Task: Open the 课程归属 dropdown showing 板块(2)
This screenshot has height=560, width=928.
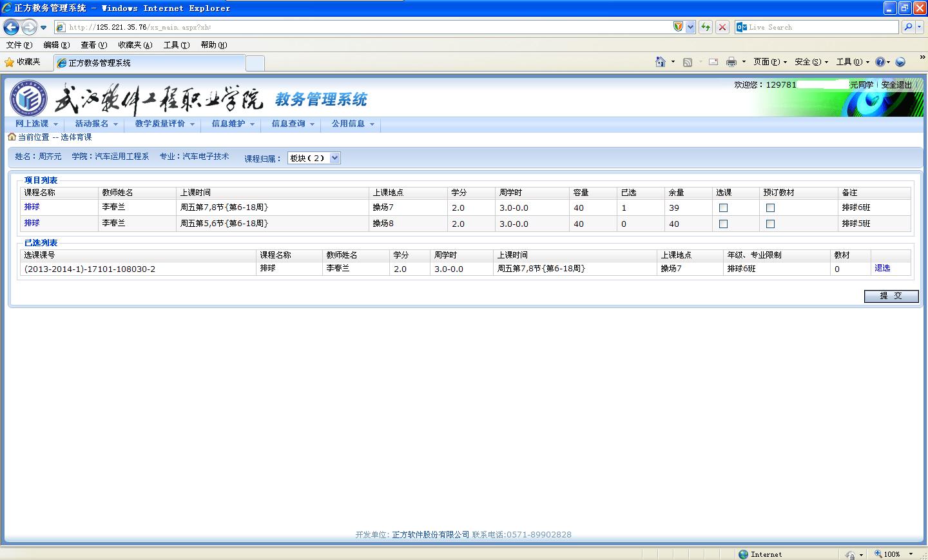Action: (314, 159)
